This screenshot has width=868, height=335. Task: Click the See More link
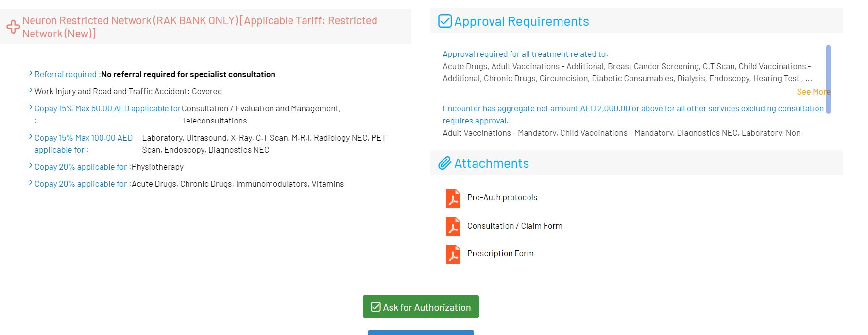(x=813, y=92)
